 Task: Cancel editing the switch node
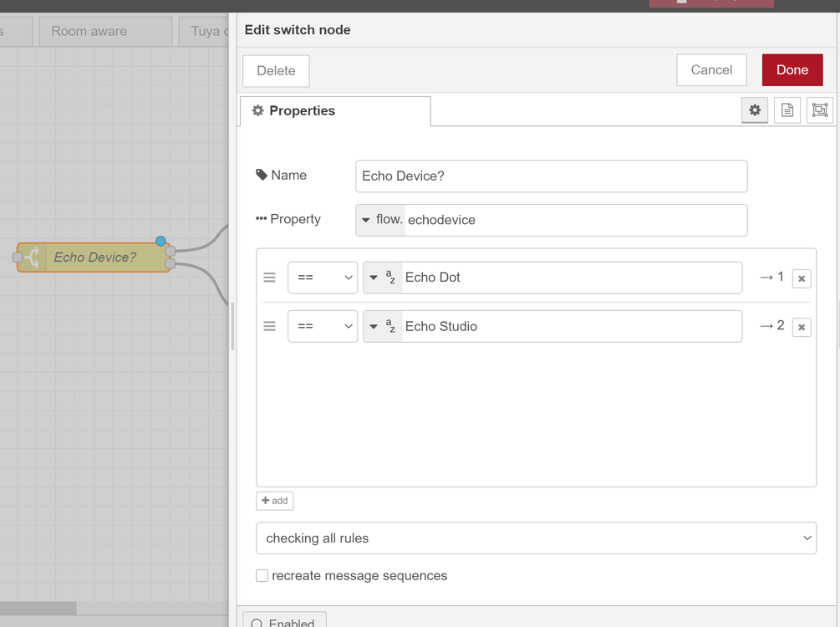click(711, 70)
